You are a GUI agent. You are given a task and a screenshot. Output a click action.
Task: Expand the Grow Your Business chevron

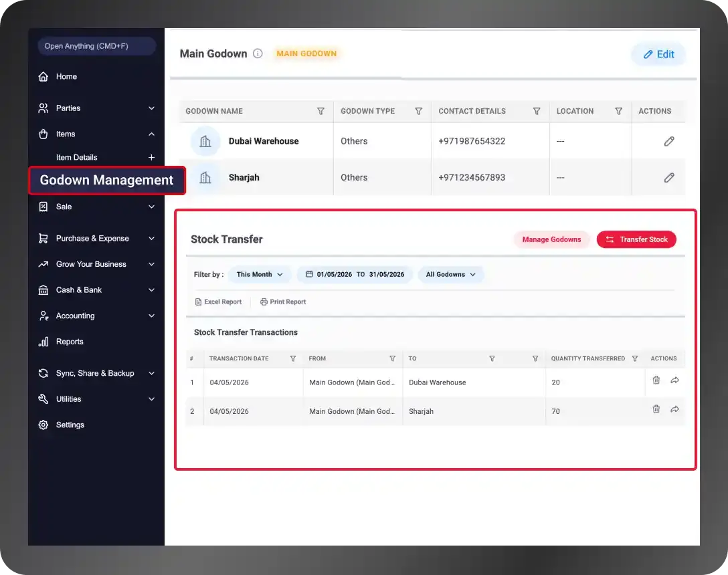(151, 264)
